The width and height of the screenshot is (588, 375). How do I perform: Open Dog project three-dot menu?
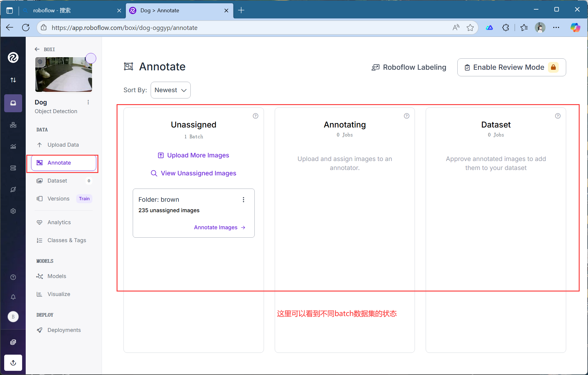pyautogui.click(x=88, y=102)
